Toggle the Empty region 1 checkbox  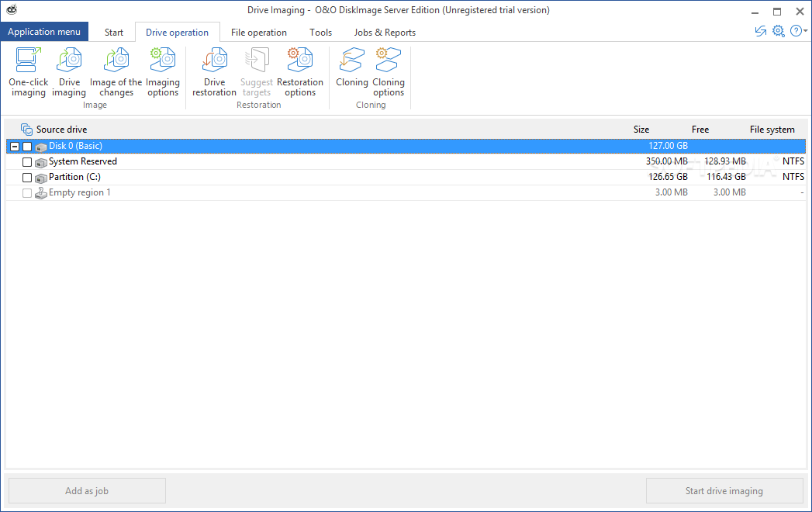27,193
